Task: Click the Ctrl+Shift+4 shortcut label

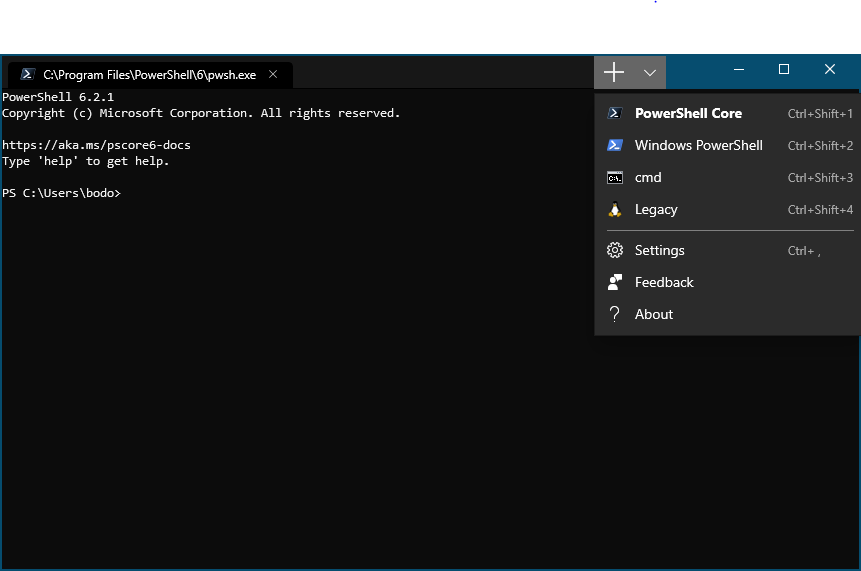Action: (x=820, y=209)
